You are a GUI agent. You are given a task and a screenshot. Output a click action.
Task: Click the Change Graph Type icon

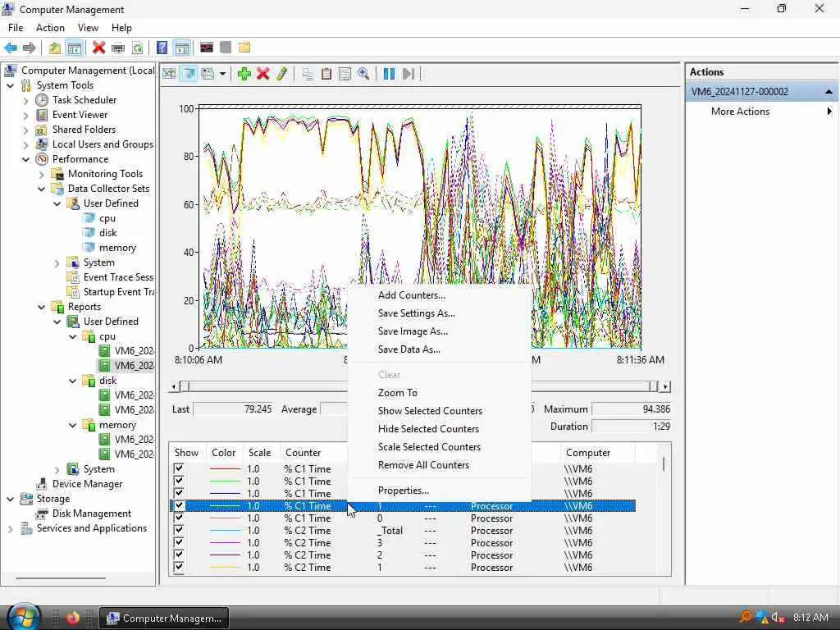(208, 73)
